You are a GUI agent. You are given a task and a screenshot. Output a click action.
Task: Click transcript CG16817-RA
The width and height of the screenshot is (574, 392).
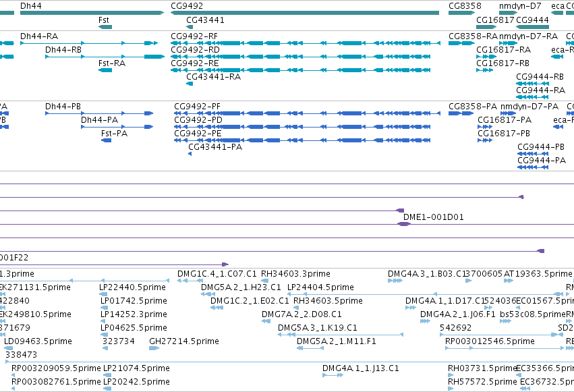[486, 57]
